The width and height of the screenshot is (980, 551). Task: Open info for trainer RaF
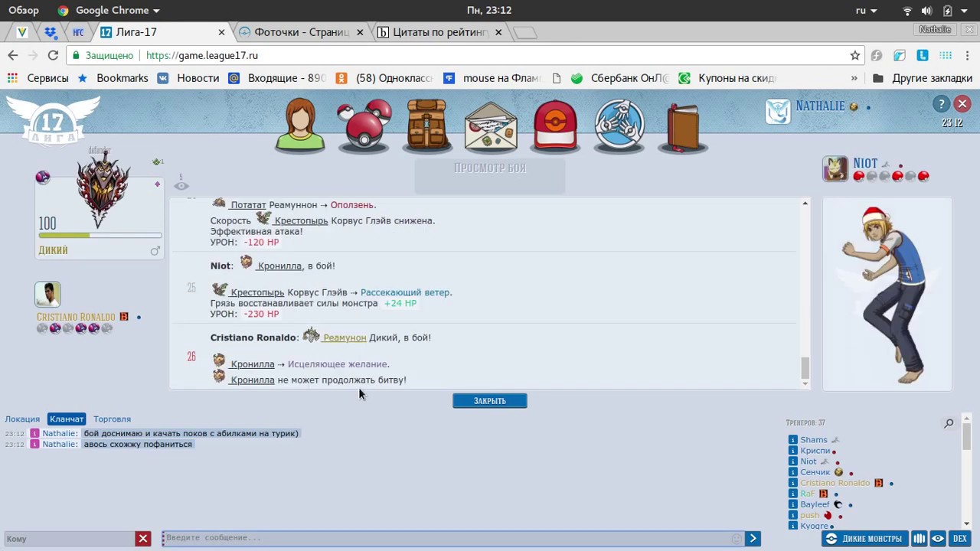(793, 494)
